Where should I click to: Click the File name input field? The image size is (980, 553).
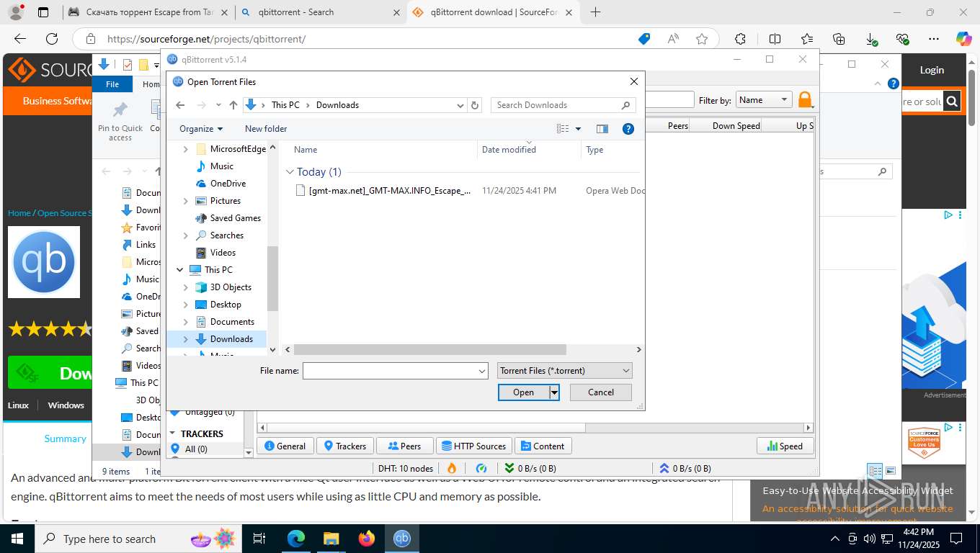[390, 371]
